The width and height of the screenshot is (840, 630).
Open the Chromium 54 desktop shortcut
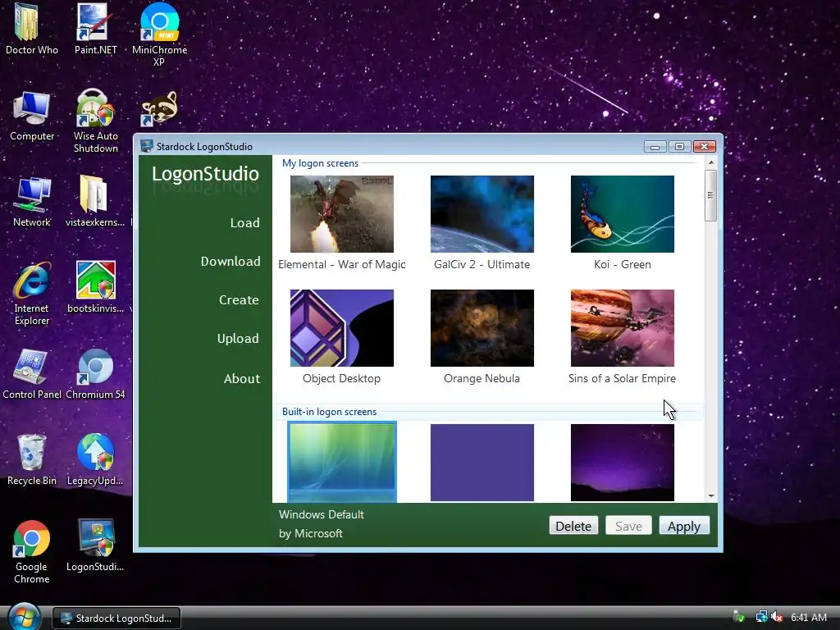[95, 374]
